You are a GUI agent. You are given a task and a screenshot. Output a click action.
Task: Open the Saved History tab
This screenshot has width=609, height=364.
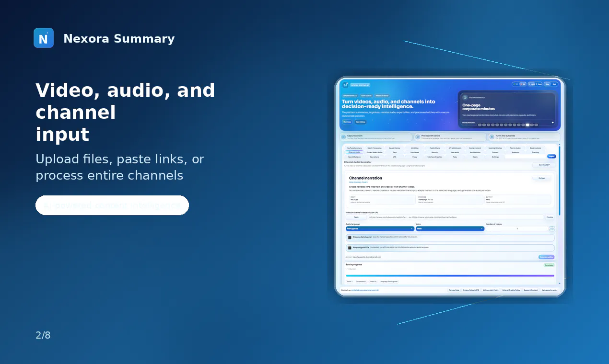pos(395,148)
